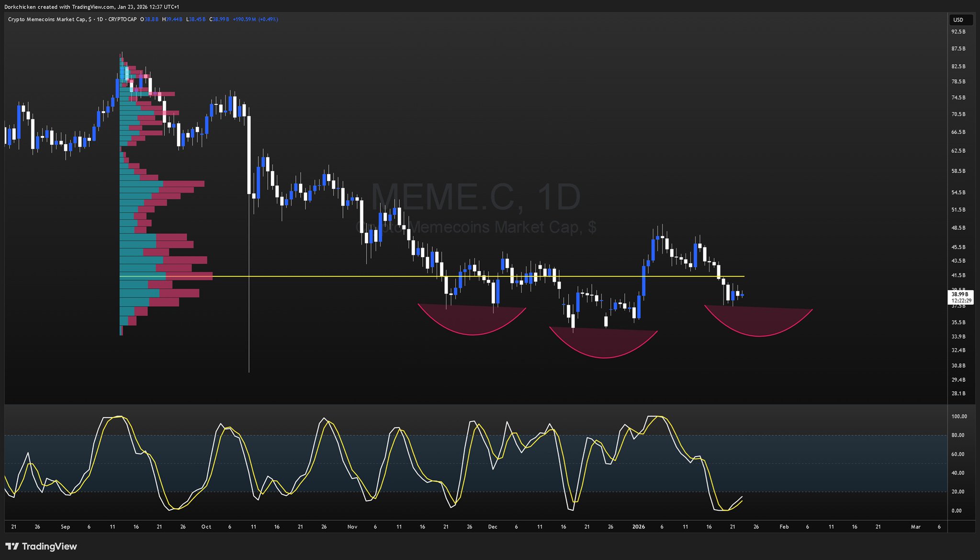Select the rightmost pink arc drawing

[x=760, y=335]
